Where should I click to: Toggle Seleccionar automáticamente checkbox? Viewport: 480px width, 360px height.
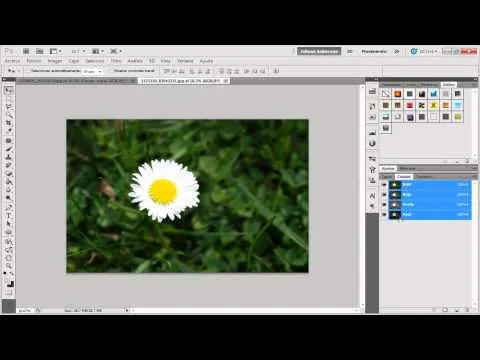coord(29,71)
